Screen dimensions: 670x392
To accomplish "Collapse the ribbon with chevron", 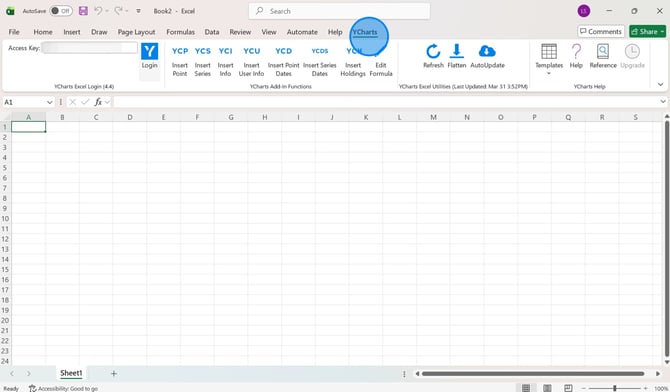I will [x=661, y=85].
